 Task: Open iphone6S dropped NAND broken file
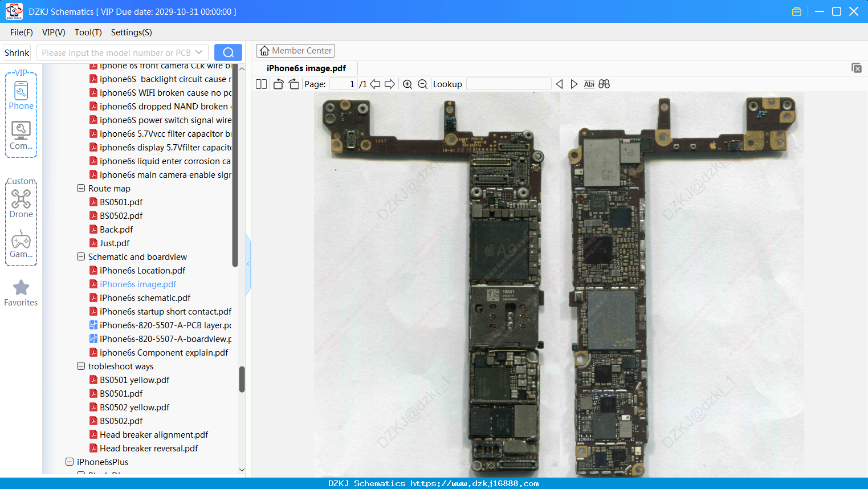click(x=160, y=107)
